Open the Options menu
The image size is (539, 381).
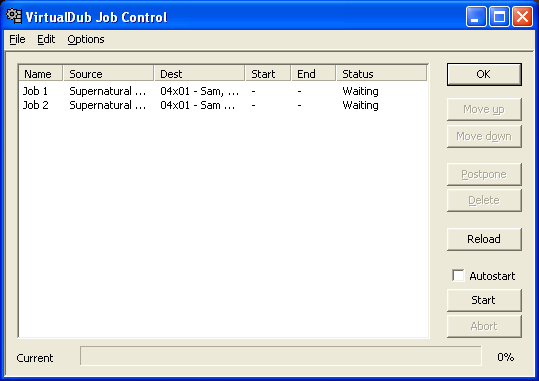tap(86, 40)
